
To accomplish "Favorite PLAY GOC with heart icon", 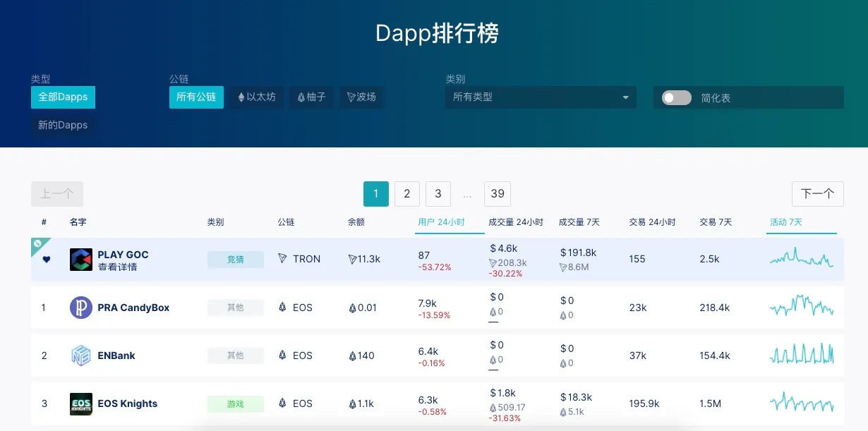I will coord(47,260).
